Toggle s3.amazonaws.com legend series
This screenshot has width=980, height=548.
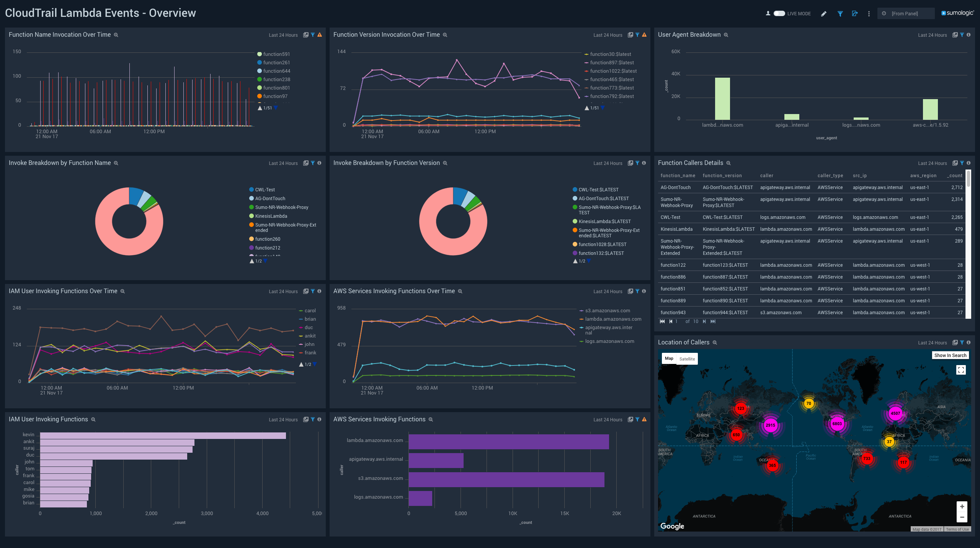click(605, 311)
